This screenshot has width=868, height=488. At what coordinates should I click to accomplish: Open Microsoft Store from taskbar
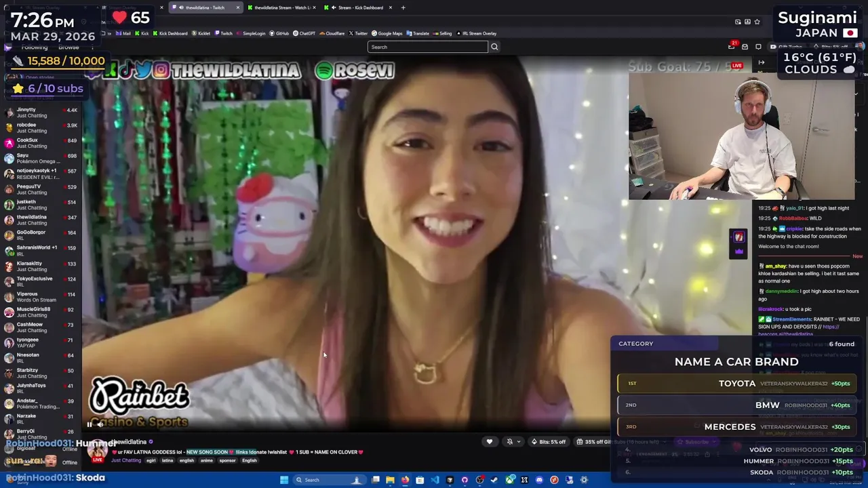point(420,480)
